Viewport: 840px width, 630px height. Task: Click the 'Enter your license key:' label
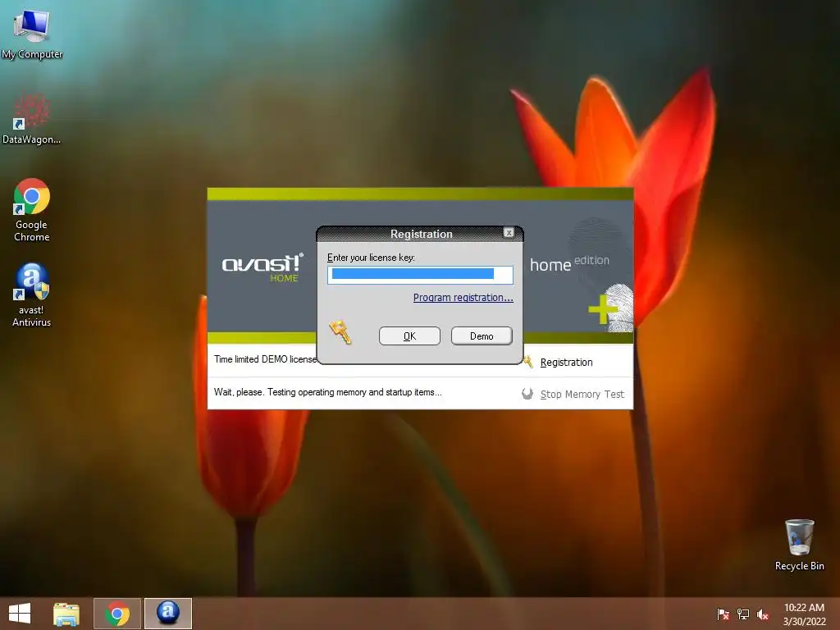pyautogui.click(x=371, y=258)
